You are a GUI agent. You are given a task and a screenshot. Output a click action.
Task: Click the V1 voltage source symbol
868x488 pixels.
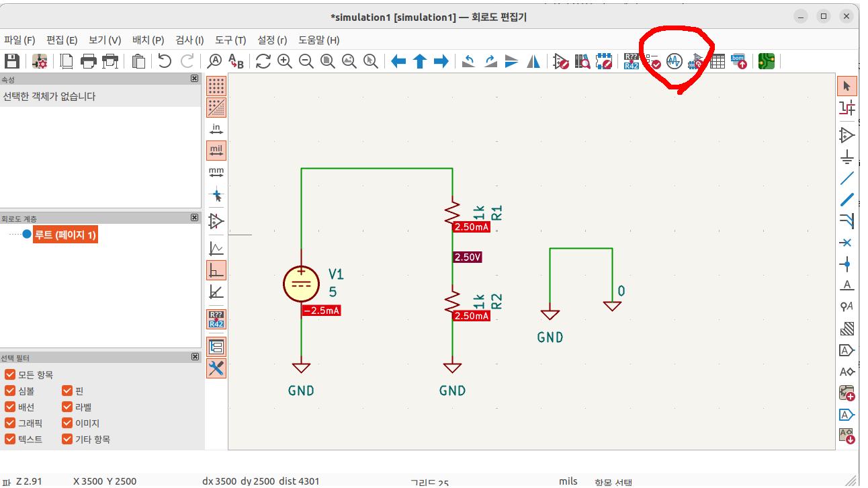click(301, 283)
